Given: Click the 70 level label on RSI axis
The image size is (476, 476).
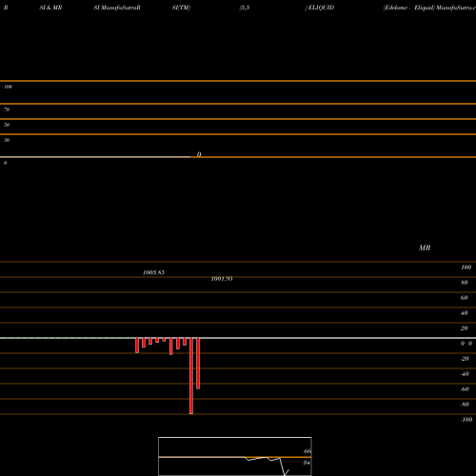Looking at the screenshot, I should 7,109.
